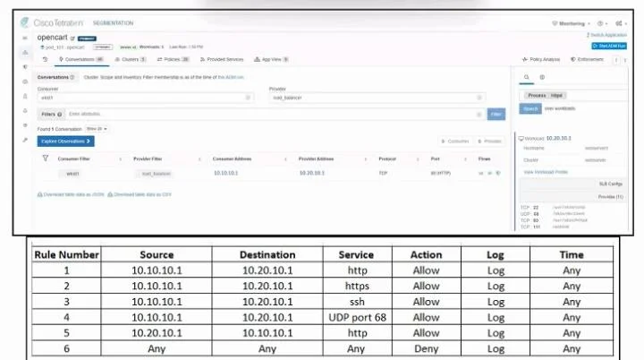Switch to the Clusters tab
644x360 pixels.
coord(131,59)
